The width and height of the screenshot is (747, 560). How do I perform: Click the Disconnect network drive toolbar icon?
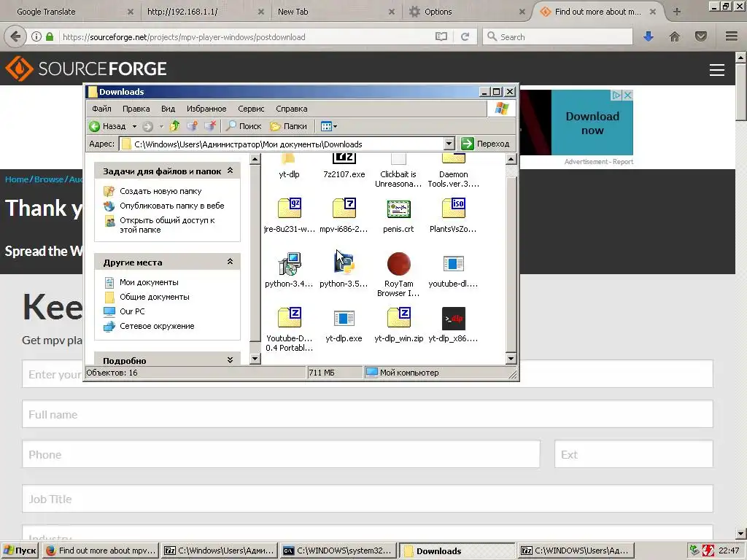point(210,126)
